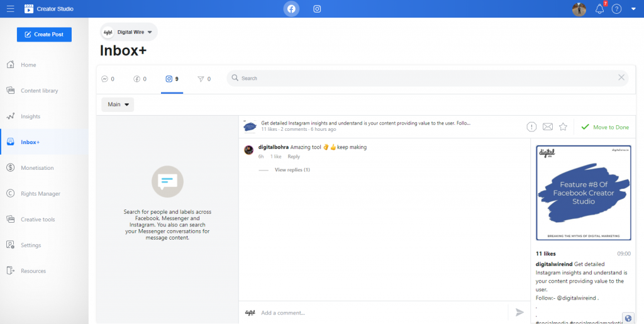The width and height of the screenshot is (644, 324).
Task: Mark conversation as spam icon
Action: [531, 127]
